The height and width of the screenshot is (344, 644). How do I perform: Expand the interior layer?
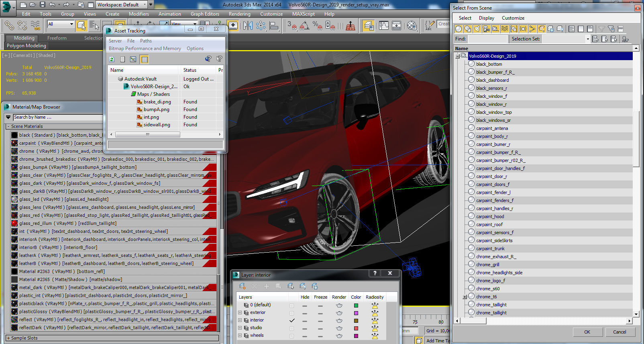240,320
